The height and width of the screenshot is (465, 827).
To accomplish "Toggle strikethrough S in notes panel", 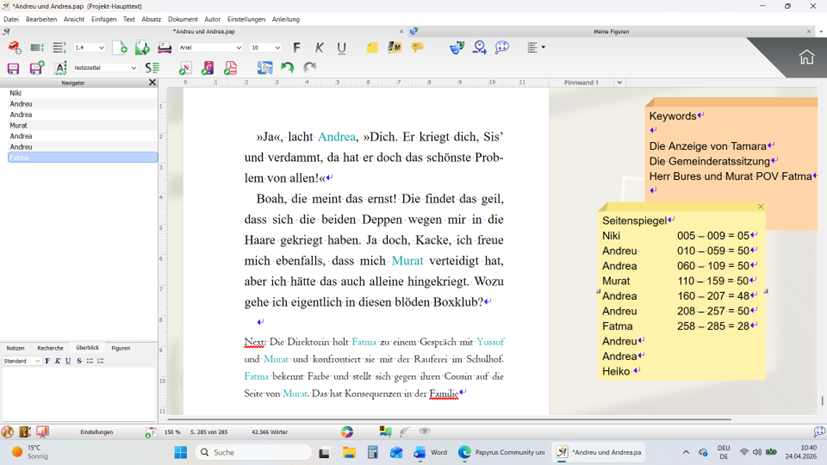I will pos(79,361).
